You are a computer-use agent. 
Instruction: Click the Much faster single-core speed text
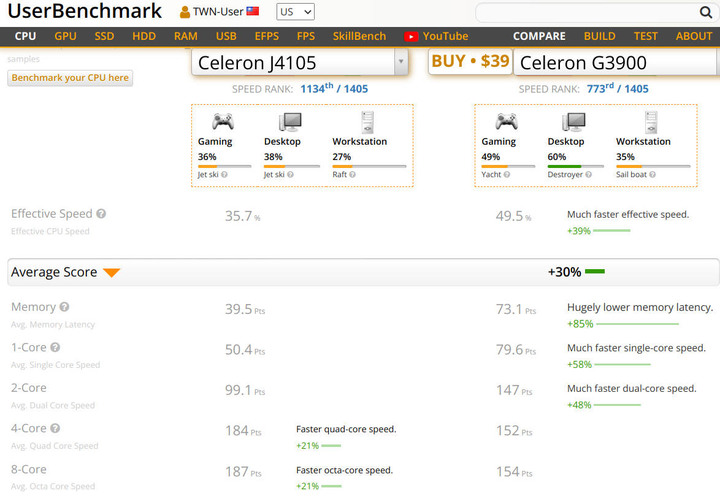tap(636, 348)
